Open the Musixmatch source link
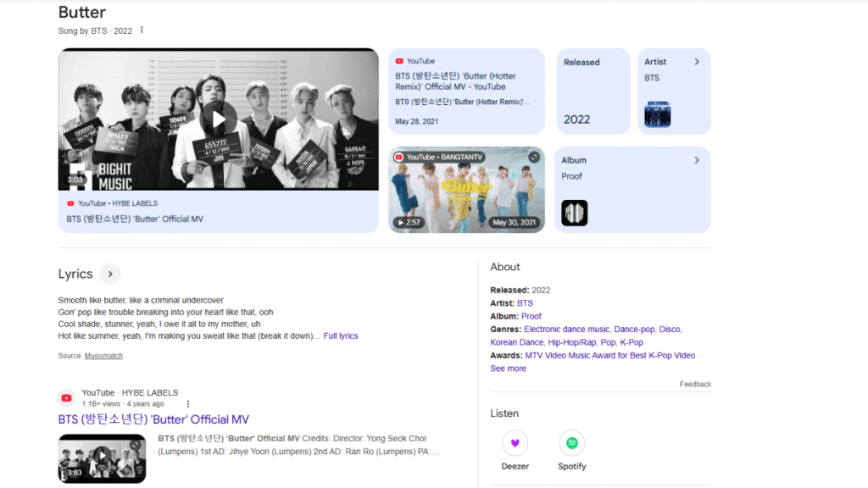868x488 pixels. click(x=103, y=356)
